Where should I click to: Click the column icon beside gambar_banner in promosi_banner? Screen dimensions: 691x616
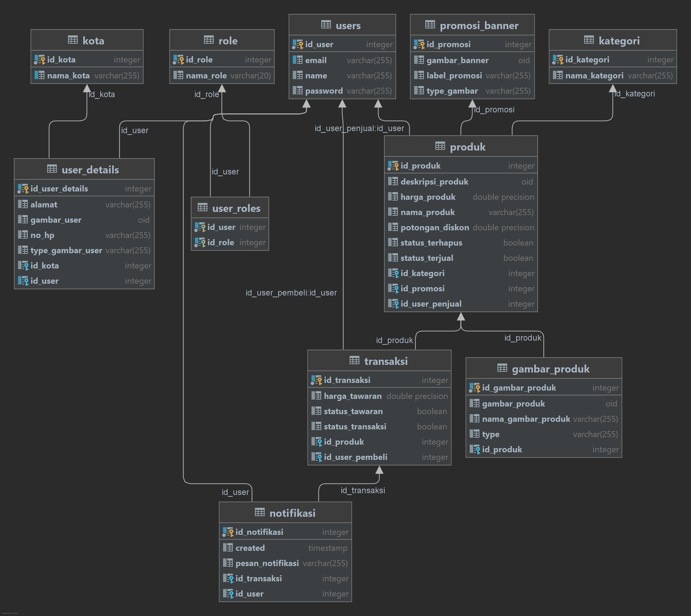419,60
